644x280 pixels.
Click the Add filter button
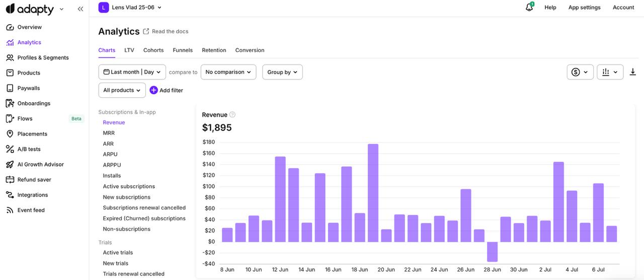click(167, 90)
